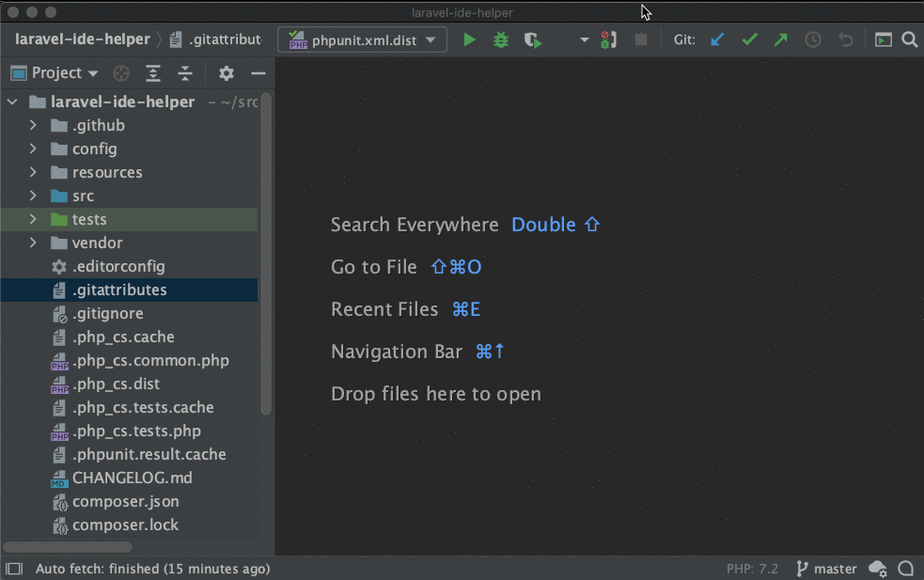Image resolution: width=924 pixels, height=580 pixels.
Task: Collapse all items in Project tree
Action: pyautogui.click(x=185, y=73)
